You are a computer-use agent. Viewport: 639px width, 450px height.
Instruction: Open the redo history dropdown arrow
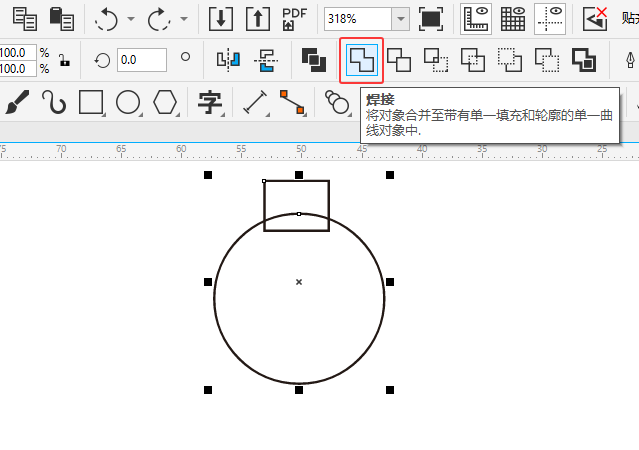pos(184,19)
